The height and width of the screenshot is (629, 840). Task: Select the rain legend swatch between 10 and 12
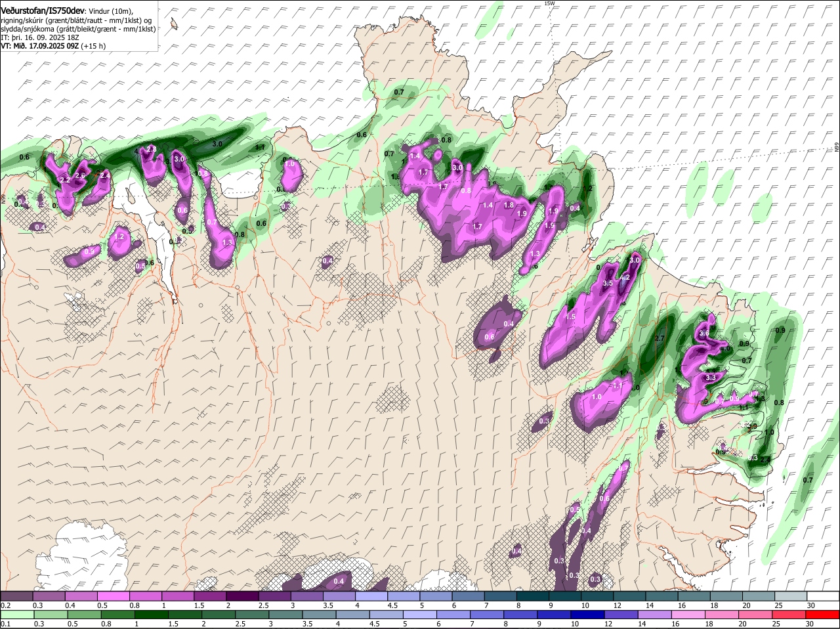tap(588, 615)
